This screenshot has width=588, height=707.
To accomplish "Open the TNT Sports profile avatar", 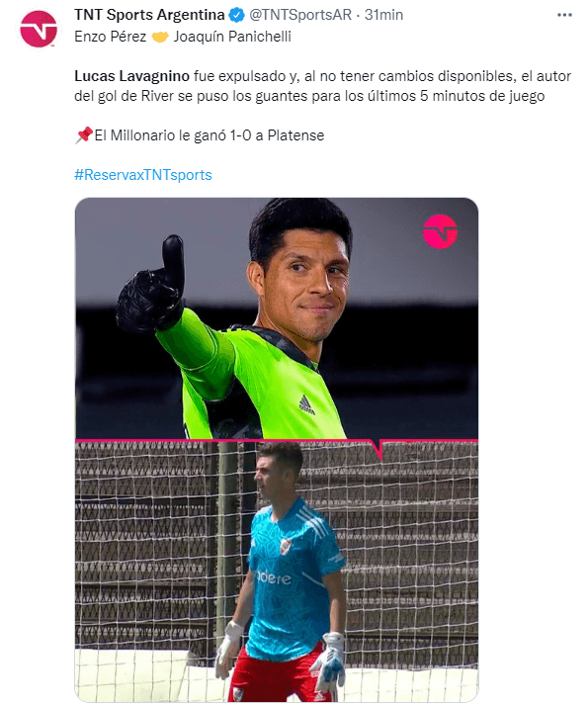I will 39,29.
